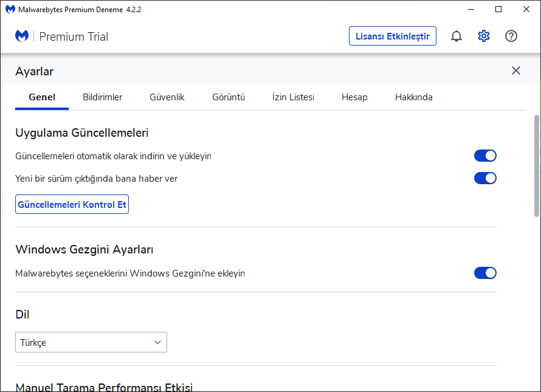This screenshot has width=541, height=392.
Task: Switch to the Bildirimler tab
Action: click(x=103, y=97)
